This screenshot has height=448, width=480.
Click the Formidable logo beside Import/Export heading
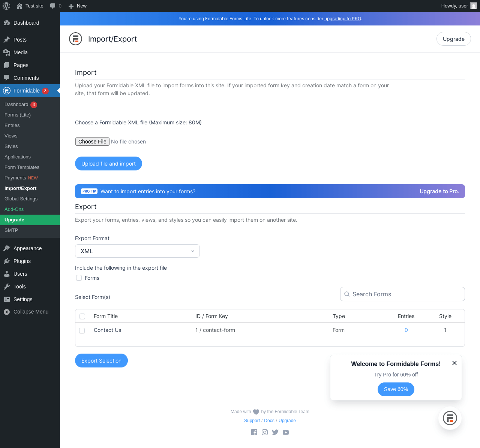(x=75, y=39)
